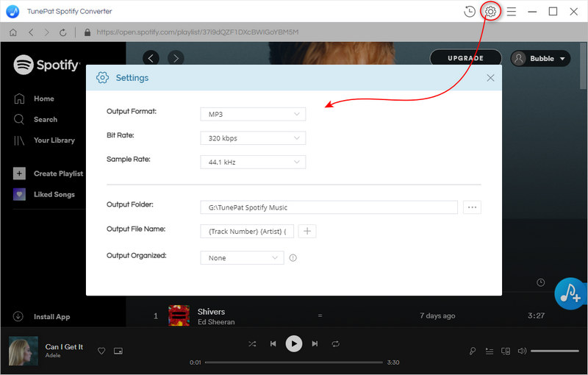Open lyrics with the microphone icon
This screenshot has width=588, height=375.
(473, 351)
